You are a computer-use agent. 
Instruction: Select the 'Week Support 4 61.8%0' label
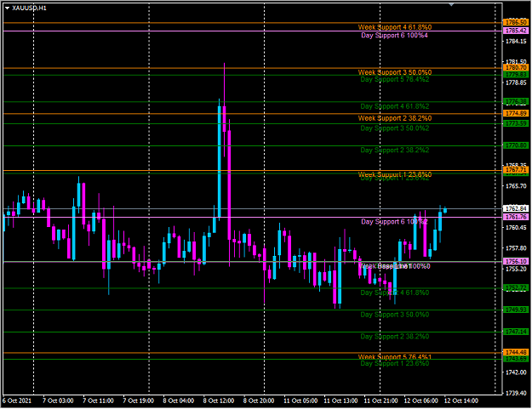[395, 27]
